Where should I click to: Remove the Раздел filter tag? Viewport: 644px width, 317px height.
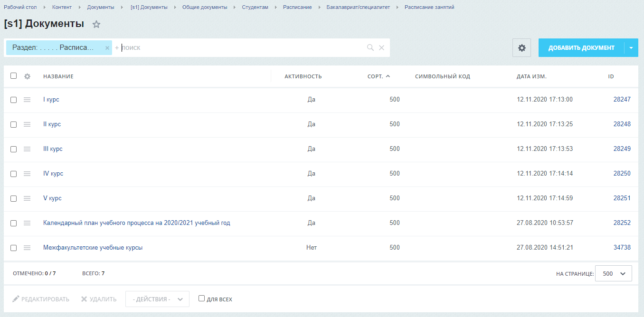click(x=107, y=48)
